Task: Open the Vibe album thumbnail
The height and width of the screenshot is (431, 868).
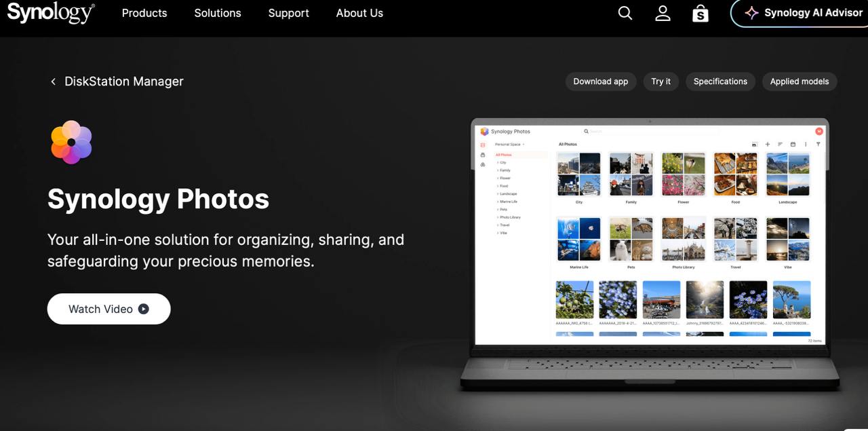Action: [x=788, y=239]
